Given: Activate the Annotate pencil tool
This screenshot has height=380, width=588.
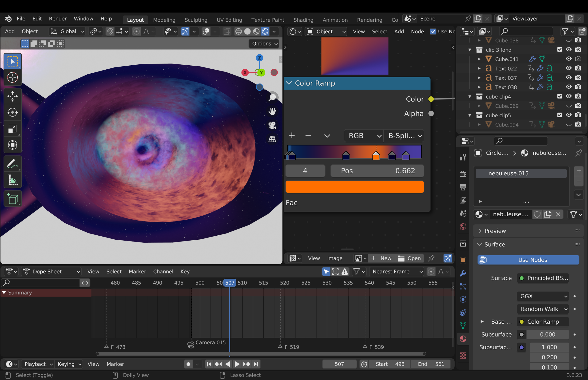Looking at the screenshot, I should click(12, 164).
